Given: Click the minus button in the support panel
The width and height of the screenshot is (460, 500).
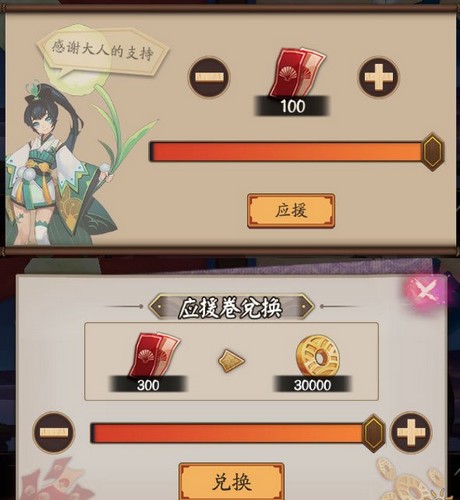Looking at the screenshot, I should (x=209, y=77).
